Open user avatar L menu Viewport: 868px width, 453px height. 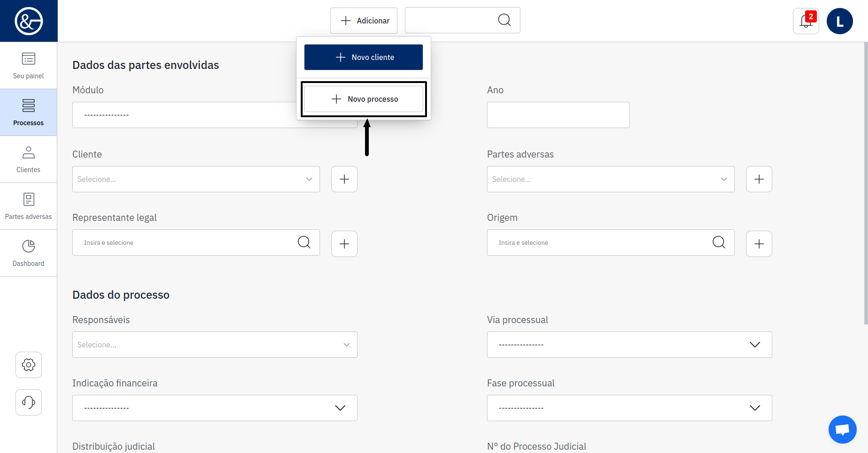tap(839, 21)
